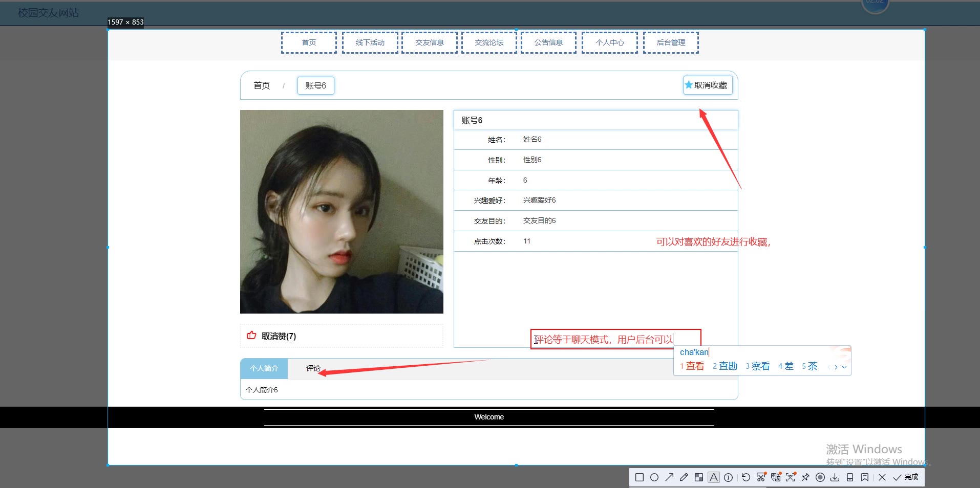Open the 交友信息 navigation item
The image size is (980, 488).
pos(430,42)
